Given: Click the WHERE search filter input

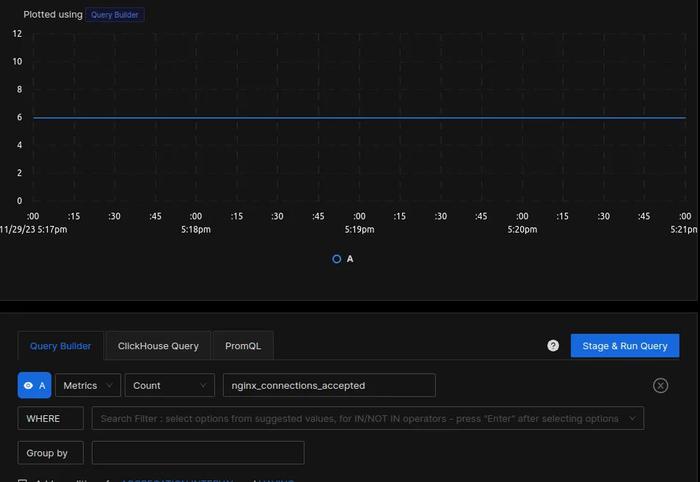Looking at the screenshot, I should (x=367, y=419).
